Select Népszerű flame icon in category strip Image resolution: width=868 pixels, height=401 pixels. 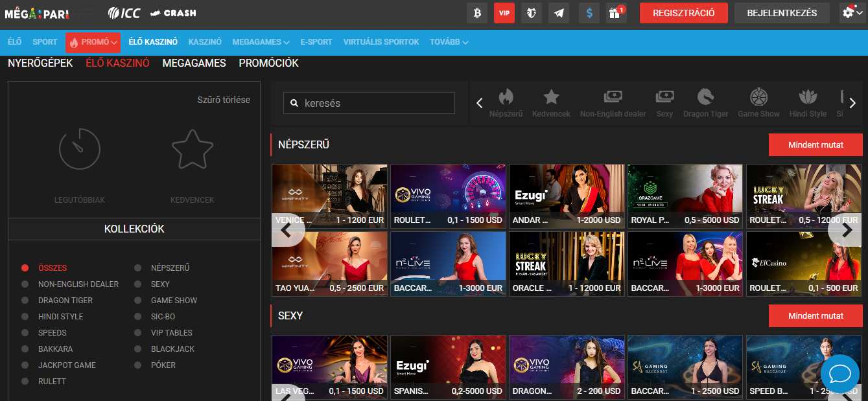(506, 97)
